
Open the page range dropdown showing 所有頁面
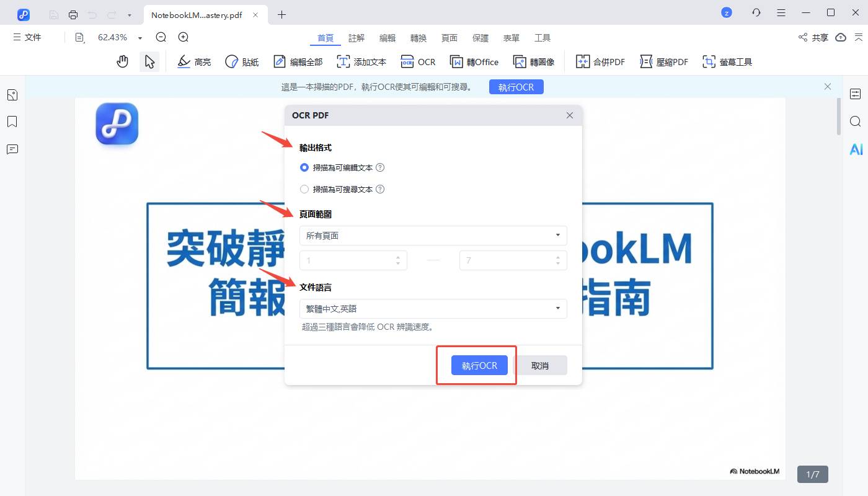pyautogui.click(x=433, y=236)
